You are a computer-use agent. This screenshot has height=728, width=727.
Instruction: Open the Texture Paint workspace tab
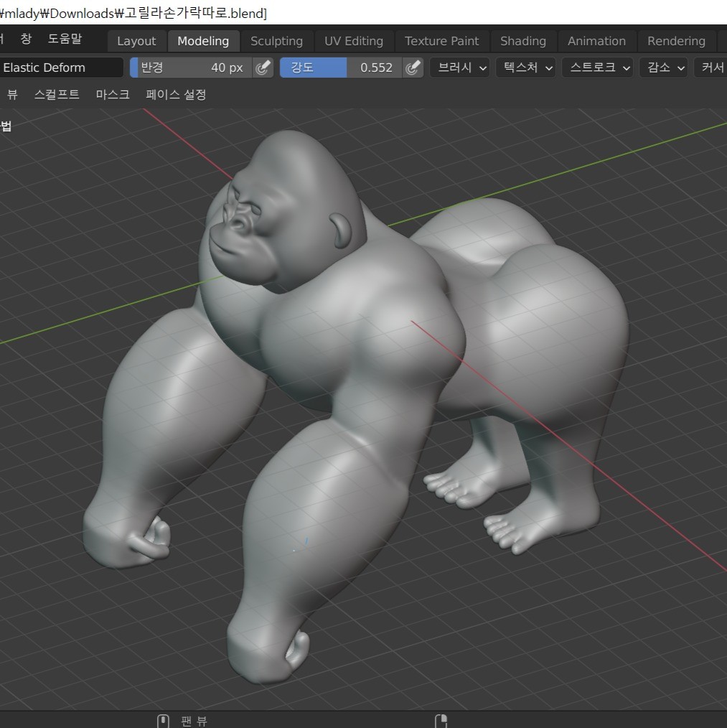click(x=441, y=41)
